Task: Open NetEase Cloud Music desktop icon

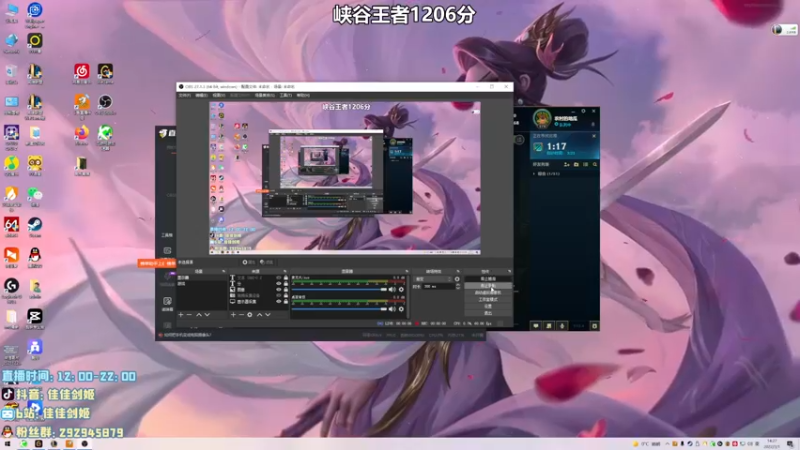Action: 82,71
